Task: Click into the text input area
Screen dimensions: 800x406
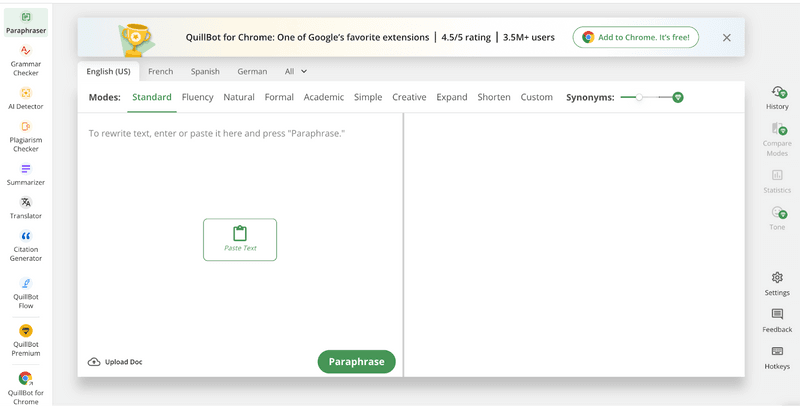Action: tap(240, 230)
